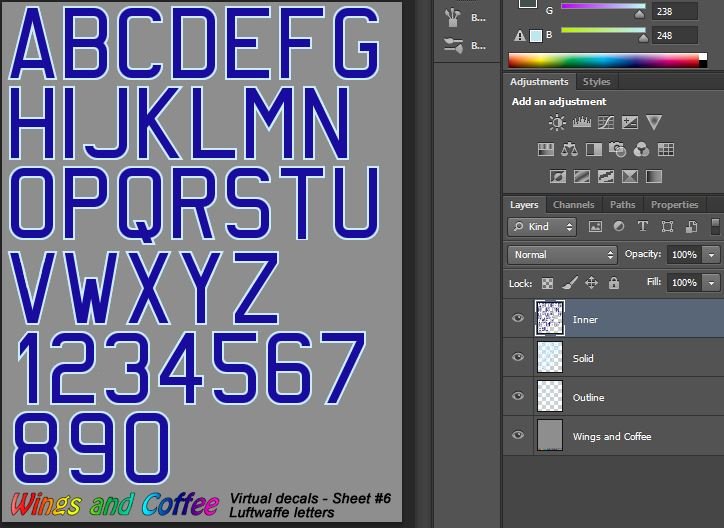Add a Brightness/Contrast adjustment

[557, 122]
